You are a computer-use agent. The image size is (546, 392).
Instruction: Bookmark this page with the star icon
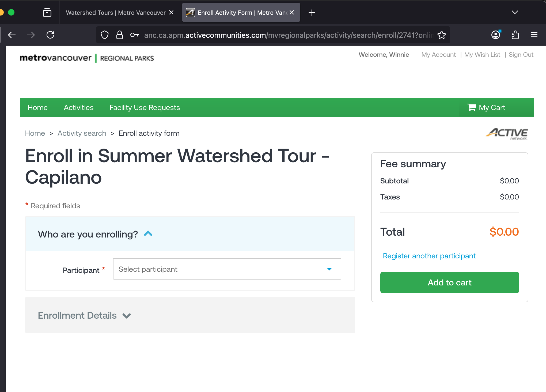point(442,35)
